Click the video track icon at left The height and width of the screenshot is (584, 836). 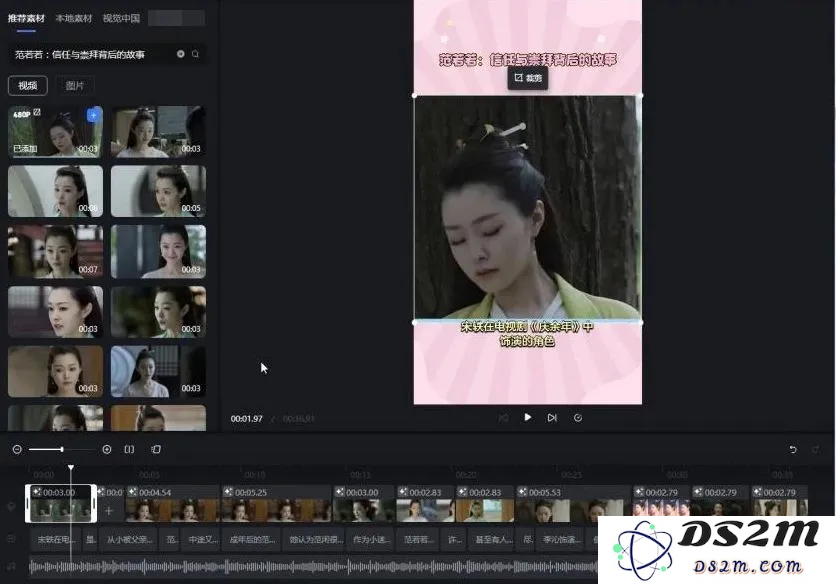click(11, 506)
